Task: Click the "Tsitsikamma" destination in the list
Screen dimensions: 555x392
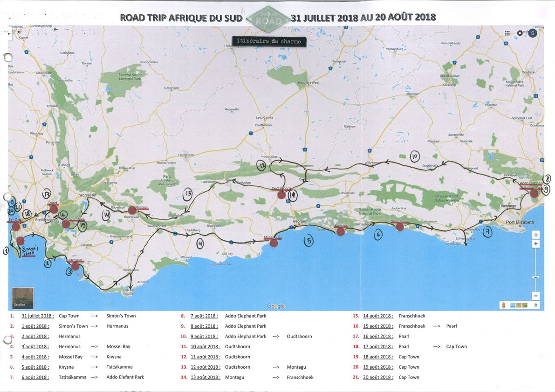Action: [120, 367]
